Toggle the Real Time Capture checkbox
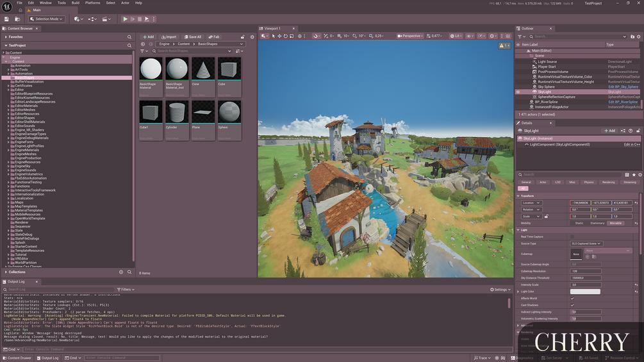 [x=572, y=237]
